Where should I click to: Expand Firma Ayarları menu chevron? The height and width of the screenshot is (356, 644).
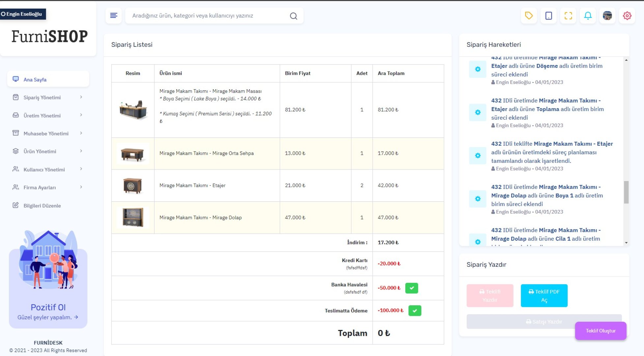coord(81,187)
